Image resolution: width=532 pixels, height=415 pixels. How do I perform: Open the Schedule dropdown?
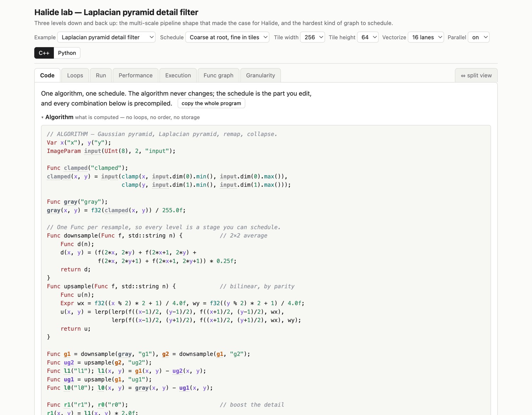[227, 37]
